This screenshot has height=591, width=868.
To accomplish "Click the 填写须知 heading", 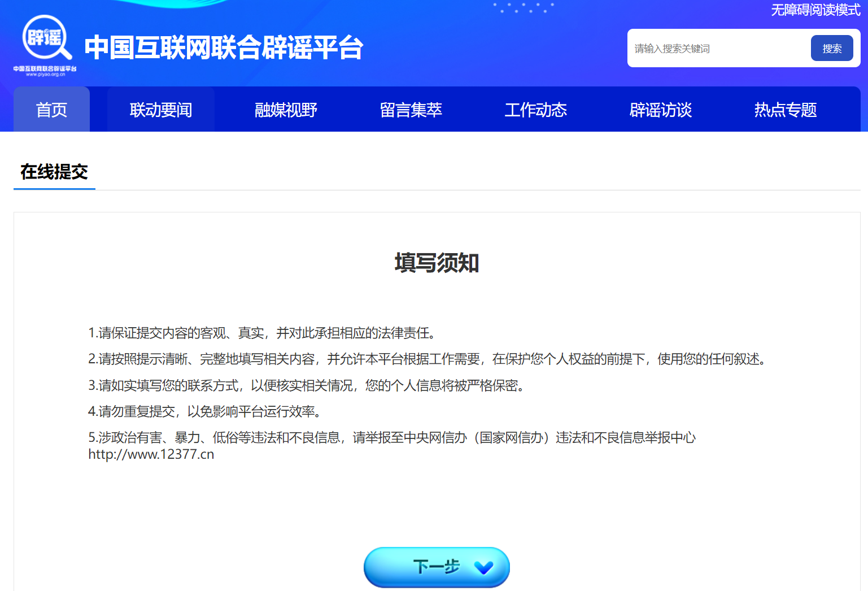I will [x=437, y=263].
